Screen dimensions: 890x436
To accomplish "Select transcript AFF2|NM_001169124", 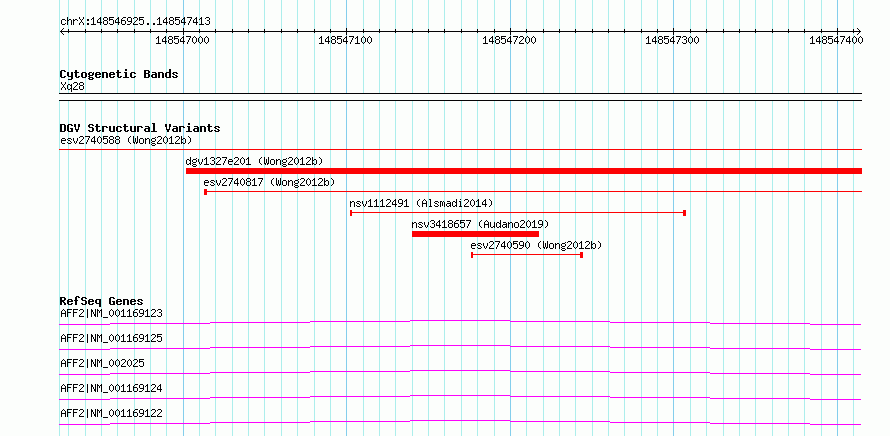I will point(111,388).
